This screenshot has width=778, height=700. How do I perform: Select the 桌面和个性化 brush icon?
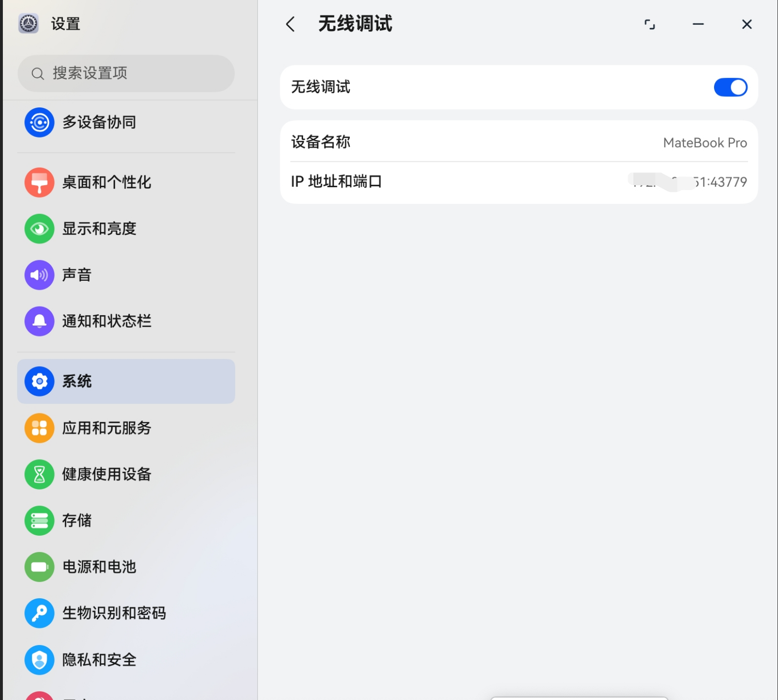[39, 182]
